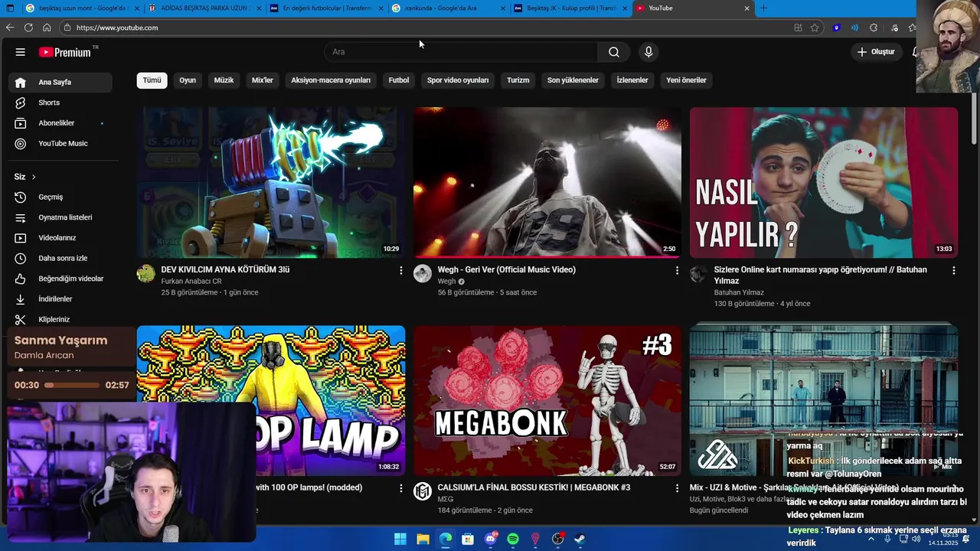Open Steam from the taskbar

click(580, 539)
